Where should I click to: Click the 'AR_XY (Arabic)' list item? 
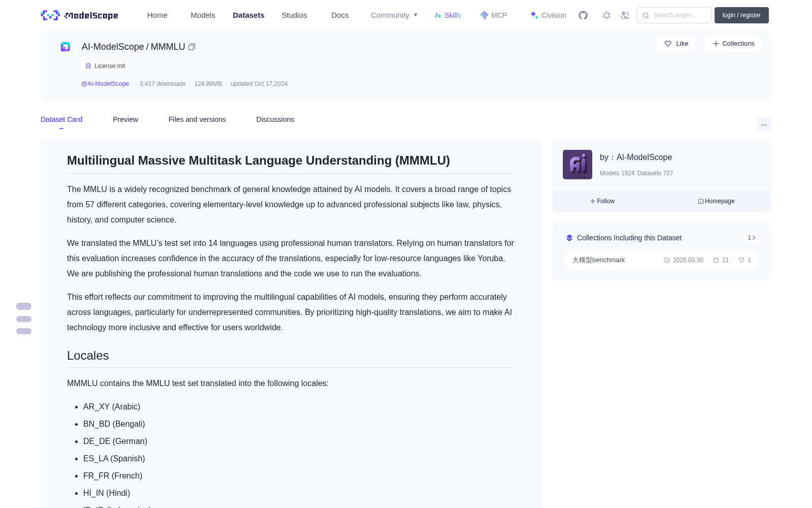coord(112,407)
